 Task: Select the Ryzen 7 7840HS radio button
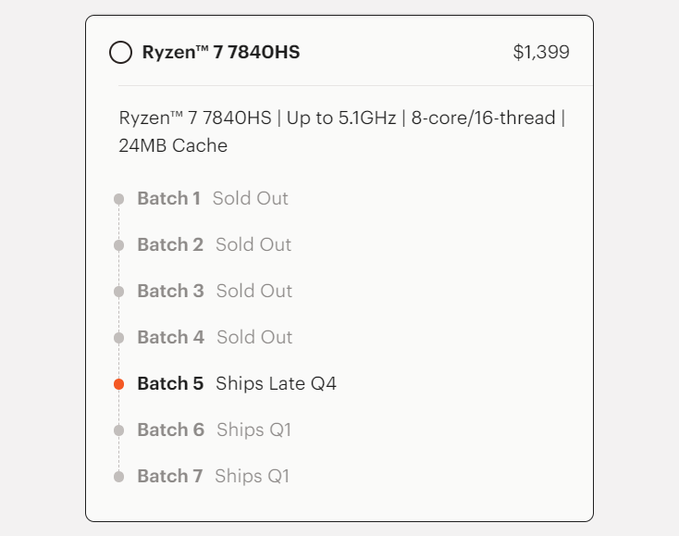point(120,52)
